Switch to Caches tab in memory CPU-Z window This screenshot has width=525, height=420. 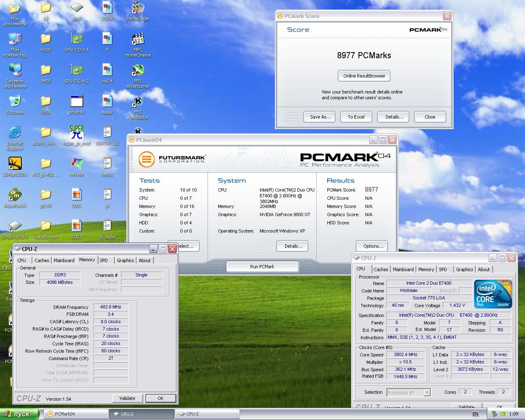41,260
